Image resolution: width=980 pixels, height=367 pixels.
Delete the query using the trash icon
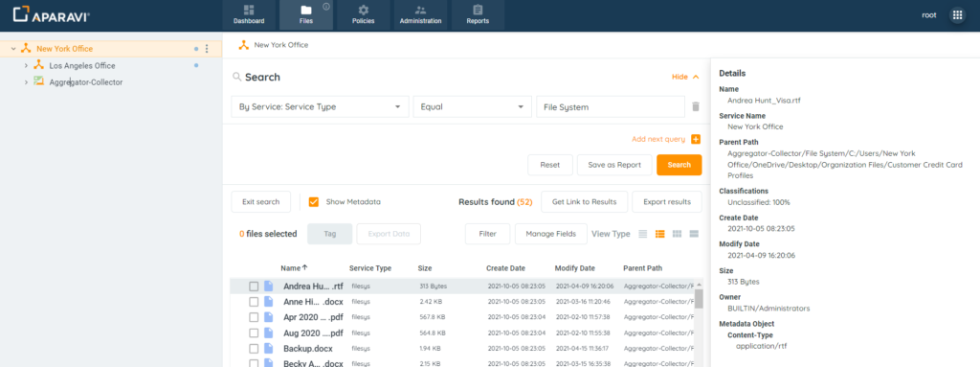pos(696,107)
